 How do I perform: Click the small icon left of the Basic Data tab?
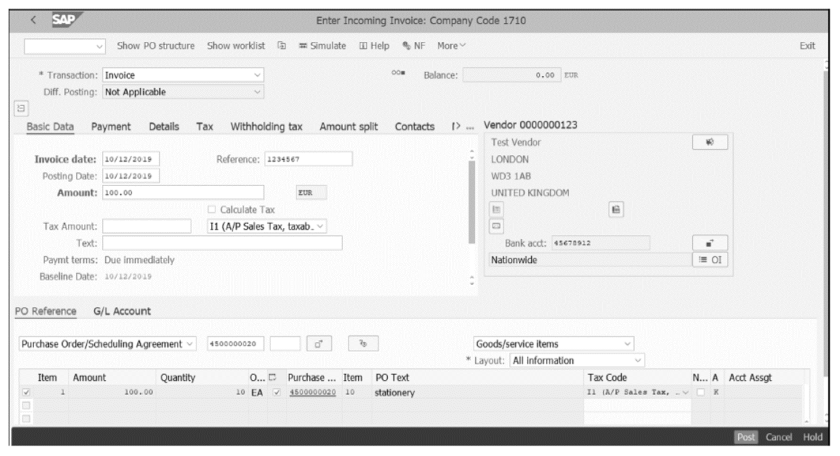19,106
